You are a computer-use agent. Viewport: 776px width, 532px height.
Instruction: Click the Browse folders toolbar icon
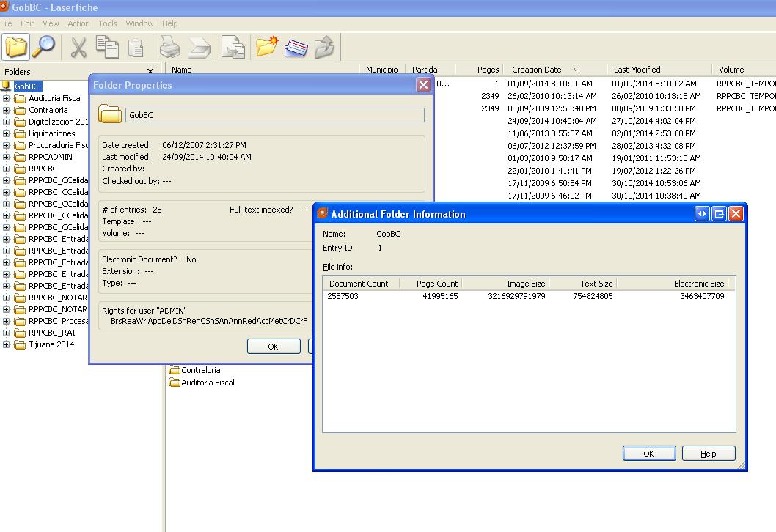point(15,47)
